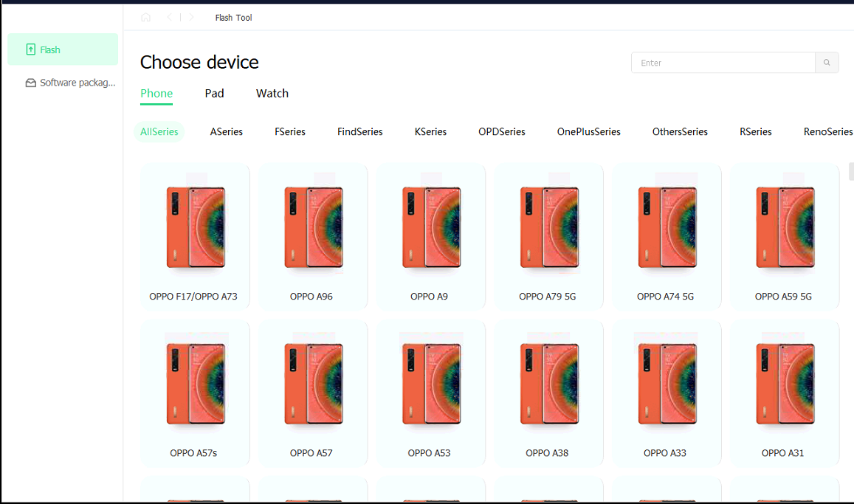Image resolution: width=854 pixels, height=504 pixels.
Task: Choose the OPPO A38 device image
Action: click(x=549, y=384)
